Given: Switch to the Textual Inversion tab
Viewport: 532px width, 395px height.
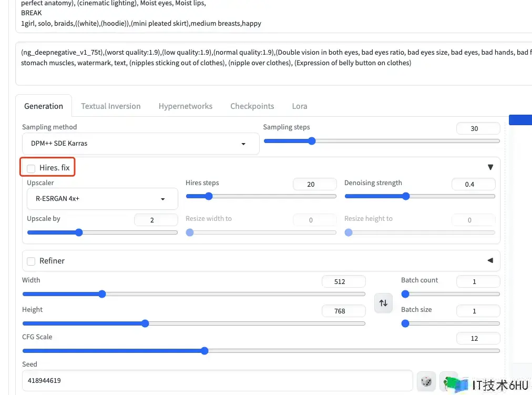Looking at the screenshot, I should coord(110,106).
